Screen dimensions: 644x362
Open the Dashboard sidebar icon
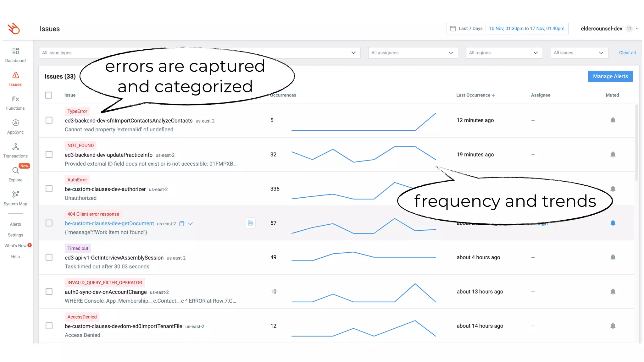[15, 51]
